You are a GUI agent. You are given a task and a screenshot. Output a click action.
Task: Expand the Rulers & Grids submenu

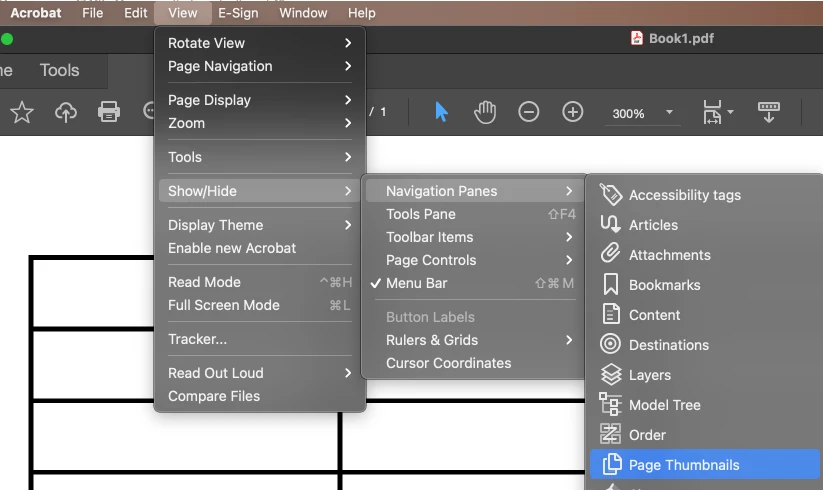[x=475, y=340]
